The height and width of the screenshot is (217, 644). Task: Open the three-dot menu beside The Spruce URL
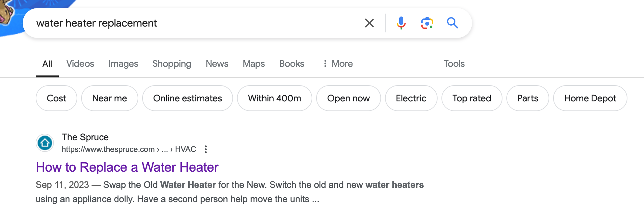pos(206,149)
